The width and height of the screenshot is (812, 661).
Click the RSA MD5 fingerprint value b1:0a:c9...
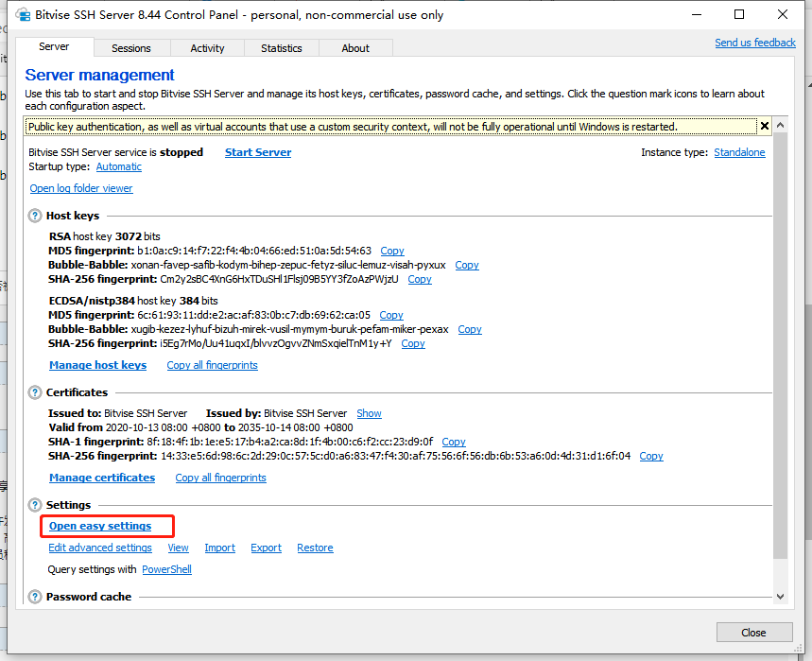pos(254,251)
